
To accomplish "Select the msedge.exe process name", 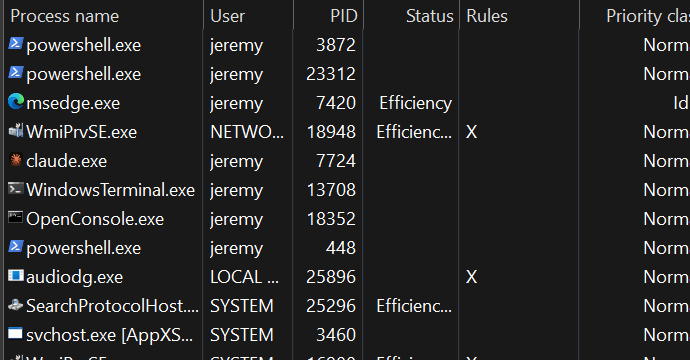I will (73, 103).
